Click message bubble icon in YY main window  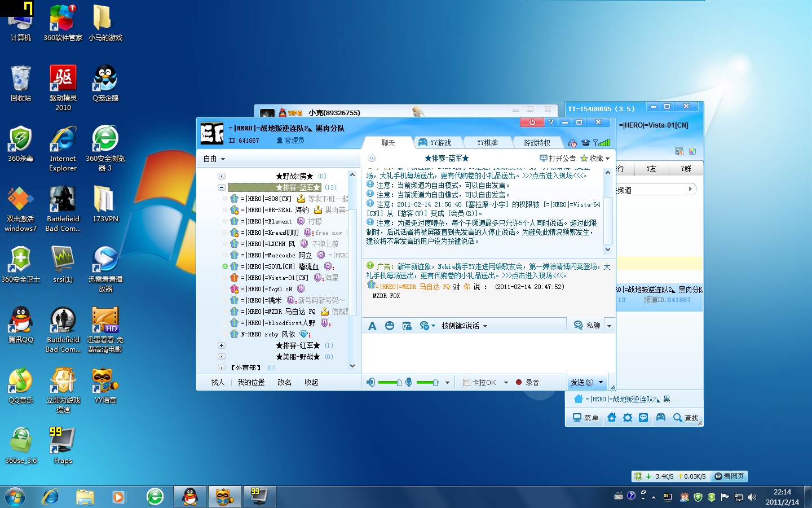(643, 418)
